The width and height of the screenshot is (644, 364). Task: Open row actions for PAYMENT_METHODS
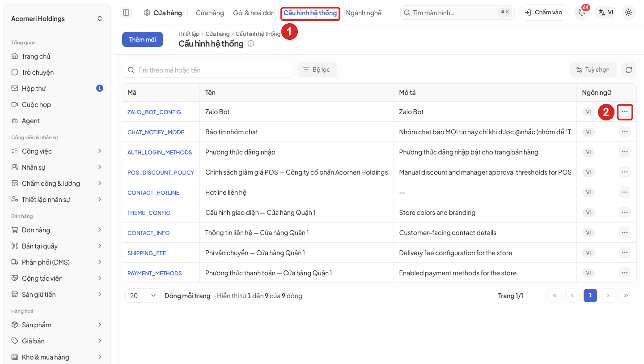point(625,273)
